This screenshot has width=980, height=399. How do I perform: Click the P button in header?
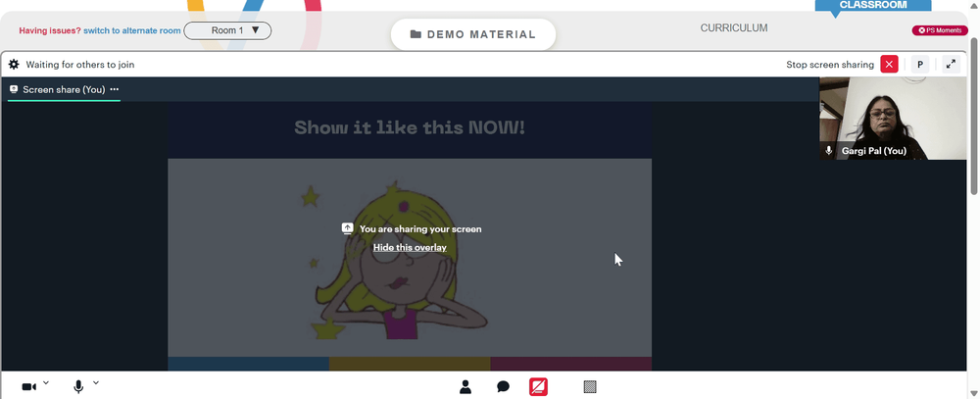click(920, 65)
